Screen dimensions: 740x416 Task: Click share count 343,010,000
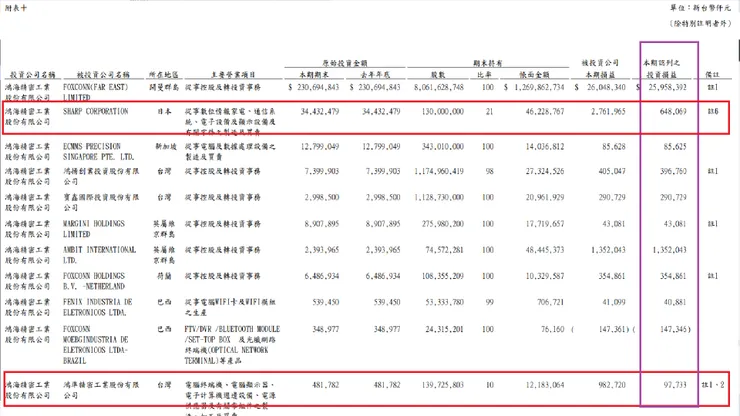pos(443,146)
